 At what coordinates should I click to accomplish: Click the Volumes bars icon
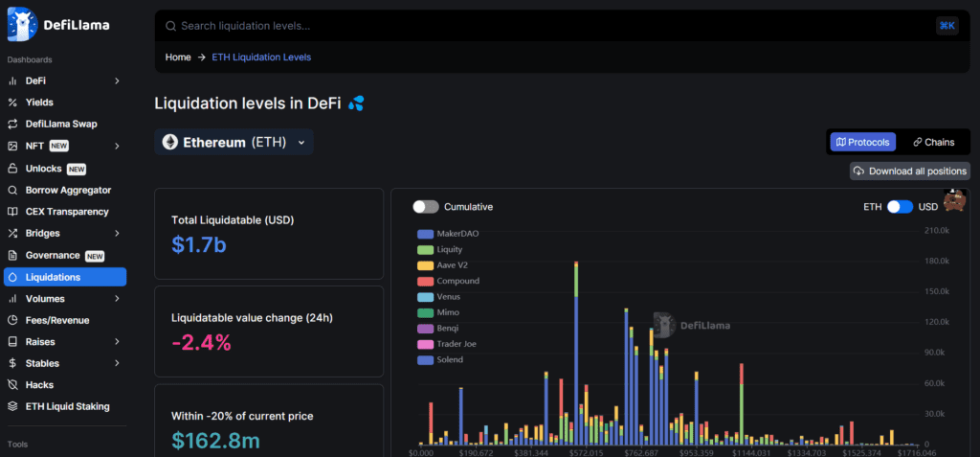[11, 299]
